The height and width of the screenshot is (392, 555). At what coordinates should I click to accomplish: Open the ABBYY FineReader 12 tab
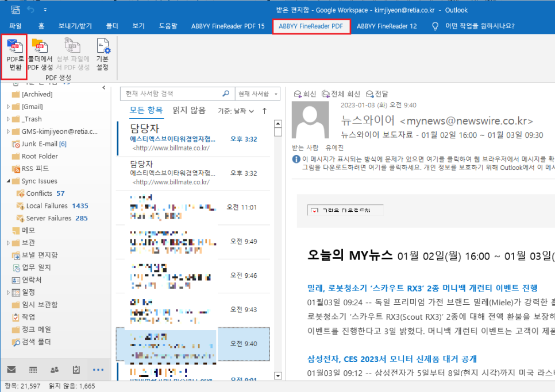(x=387, y=26)
